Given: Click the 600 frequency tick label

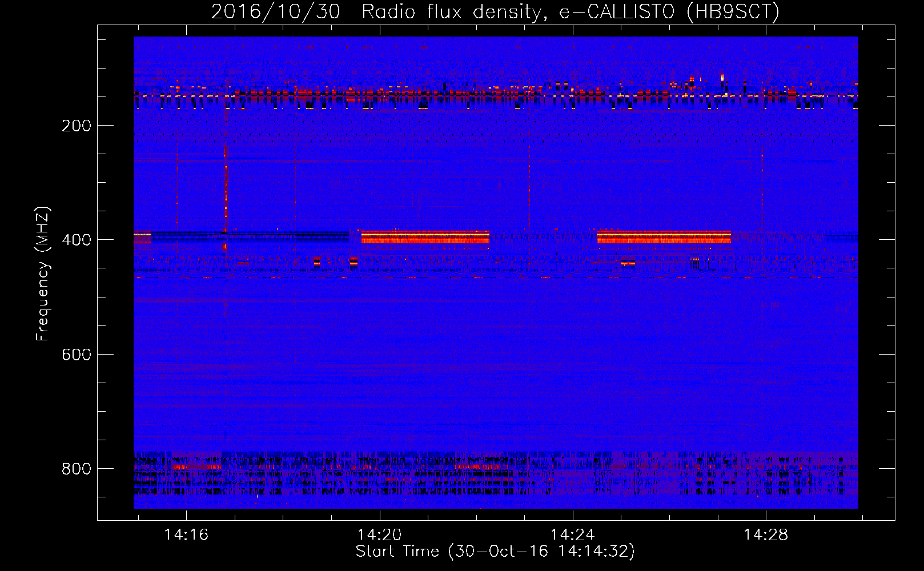Looking at the screenshot, I should (77, 355).
